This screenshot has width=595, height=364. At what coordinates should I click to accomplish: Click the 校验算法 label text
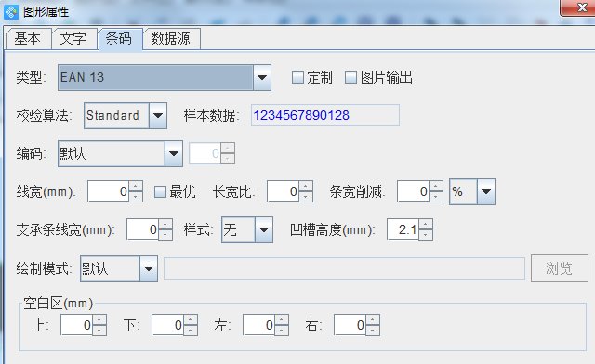tap(44, 115)
